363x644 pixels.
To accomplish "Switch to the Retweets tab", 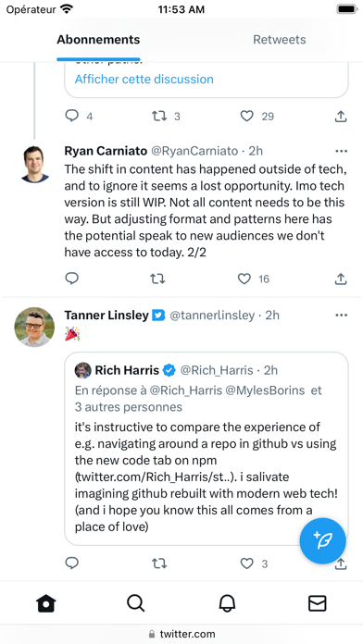I will tap(279, 40).
